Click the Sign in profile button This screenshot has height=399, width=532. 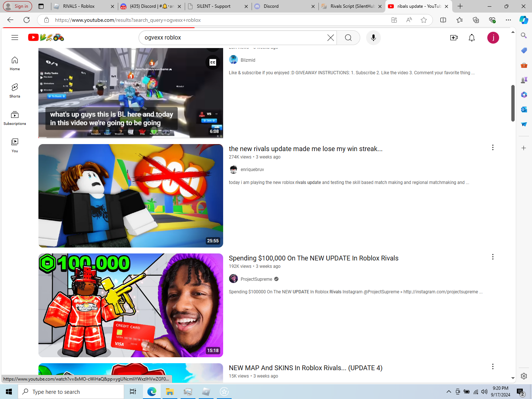(18, 6)
